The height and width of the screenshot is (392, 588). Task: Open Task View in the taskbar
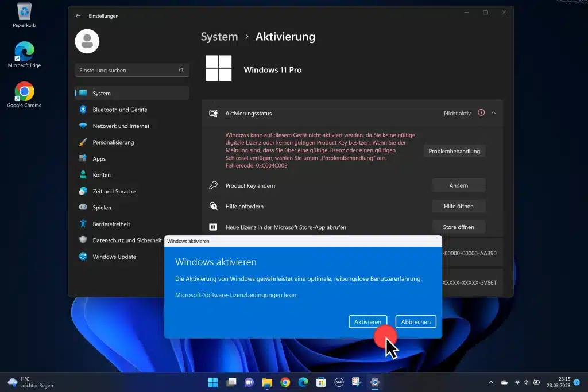231,382
